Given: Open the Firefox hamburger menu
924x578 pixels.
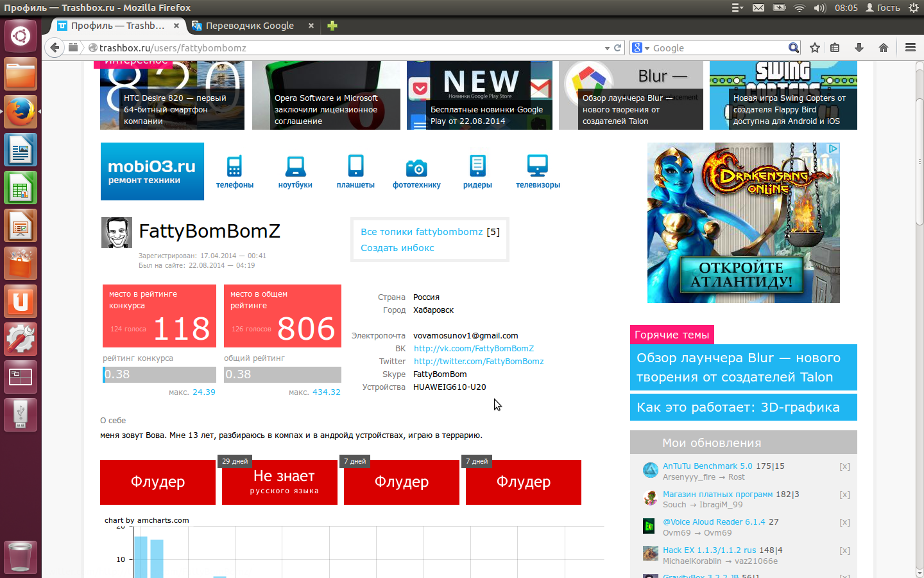Looking at the screenshot, I should tap(910, 48).
